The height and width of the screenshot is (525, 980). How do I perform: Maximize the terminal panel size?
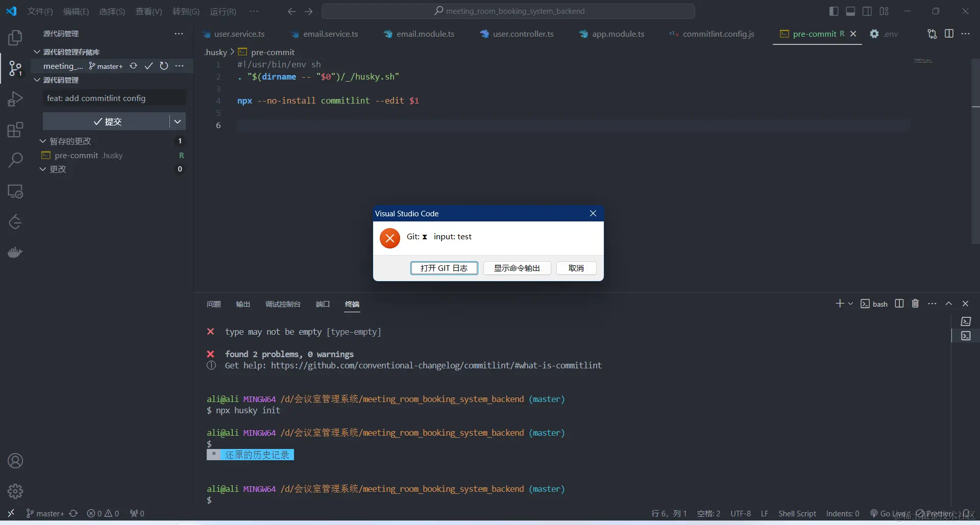coord(949,304)
